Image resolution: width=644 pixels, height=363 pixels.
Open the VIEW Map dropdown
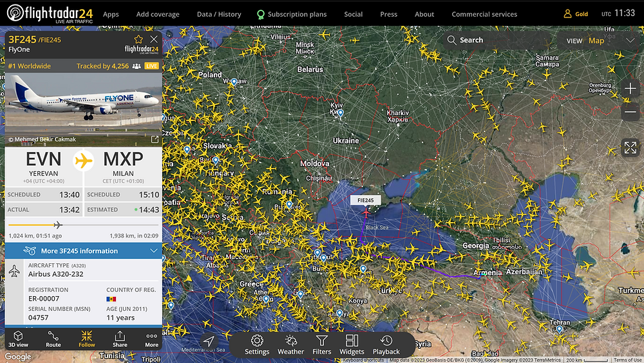600,41
